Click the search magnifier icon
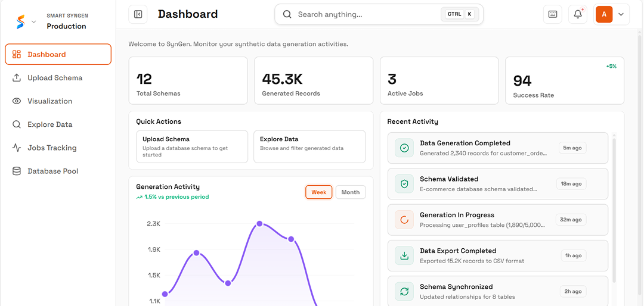The width and height of the screenshot is (644, 306). pos(287,14)
